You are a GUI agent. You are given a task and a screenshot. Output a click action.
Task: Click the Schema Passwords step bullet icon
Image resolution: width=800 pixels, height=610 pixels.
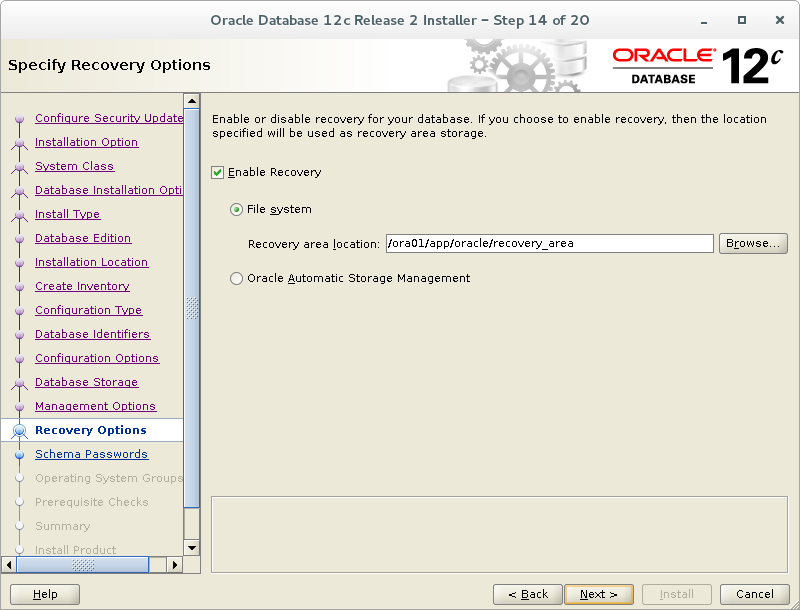(19, 454)
